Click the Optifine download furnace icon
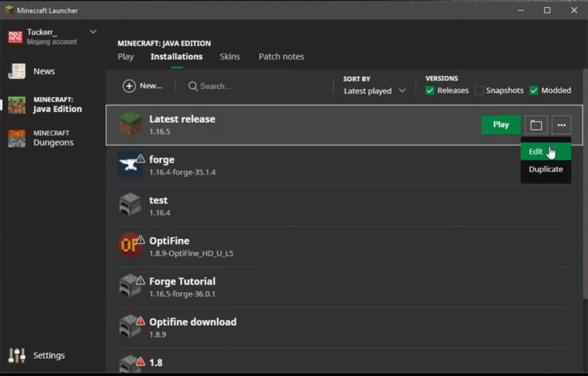 pos(128,326)
